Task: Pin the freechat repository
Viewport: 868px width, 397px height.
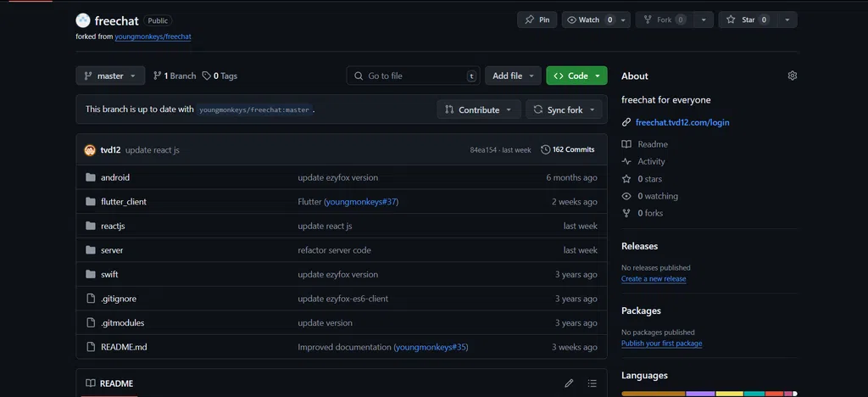Action: click(537, 20)
